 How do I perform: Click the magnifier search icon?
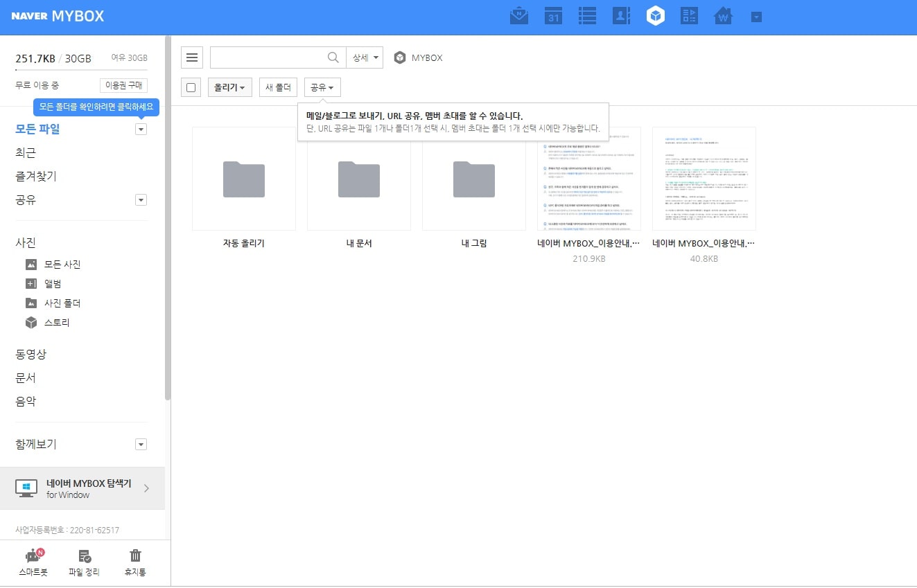pyautogui.click(x=333, y=57)
